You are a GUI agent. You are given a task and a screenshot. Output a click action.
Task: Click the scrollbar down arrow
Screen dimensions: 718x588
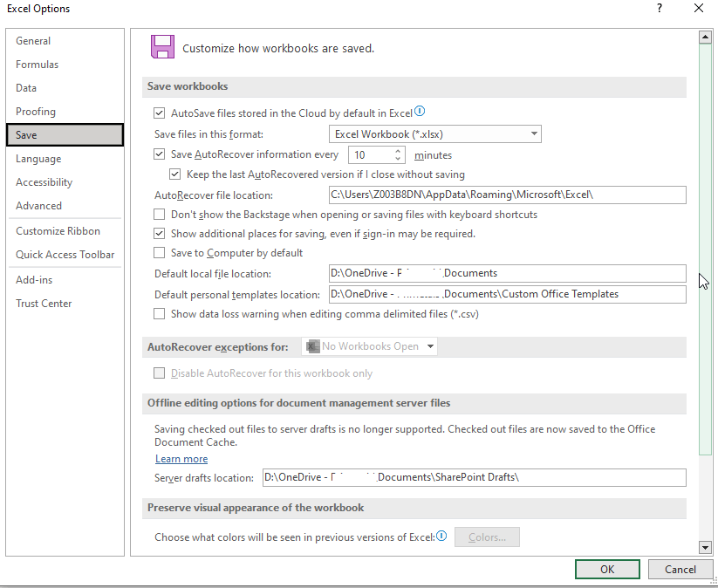coord(705,547)
